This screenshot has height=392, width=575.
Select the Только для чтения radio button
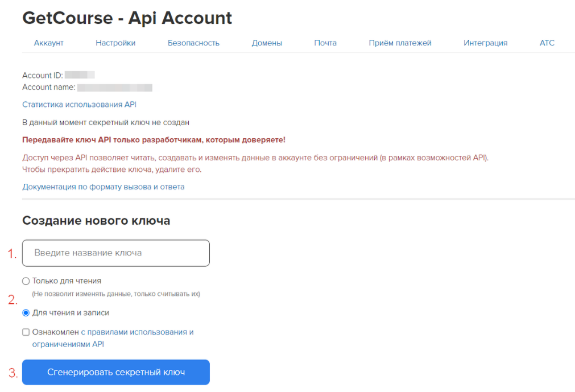(26, 281)
